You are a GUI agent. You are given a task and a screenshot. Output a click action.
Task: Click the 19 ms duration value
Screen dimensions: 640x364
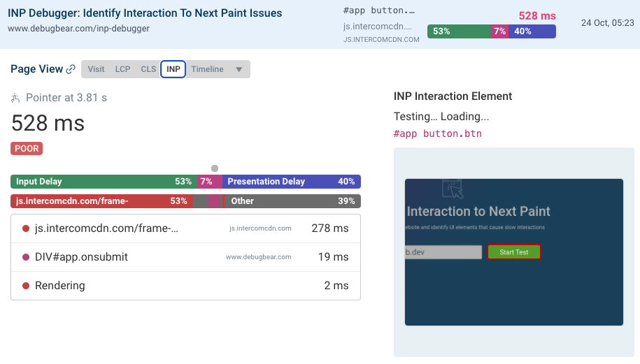(x=333, y=257)
